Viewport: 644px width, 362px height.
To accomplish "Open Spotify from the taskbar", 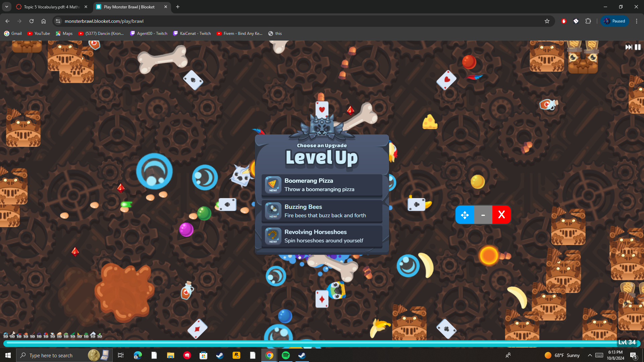I will click(x=286, y=355).
